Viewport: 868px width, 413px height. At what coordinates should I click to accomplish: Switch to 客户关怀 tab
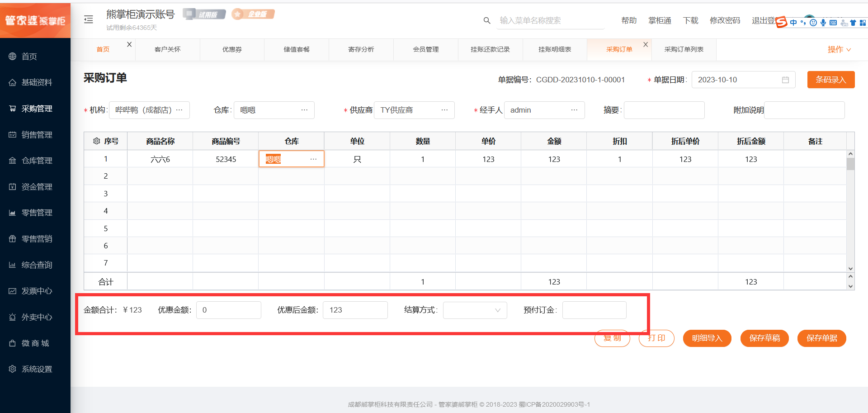[x=167, y=49]
